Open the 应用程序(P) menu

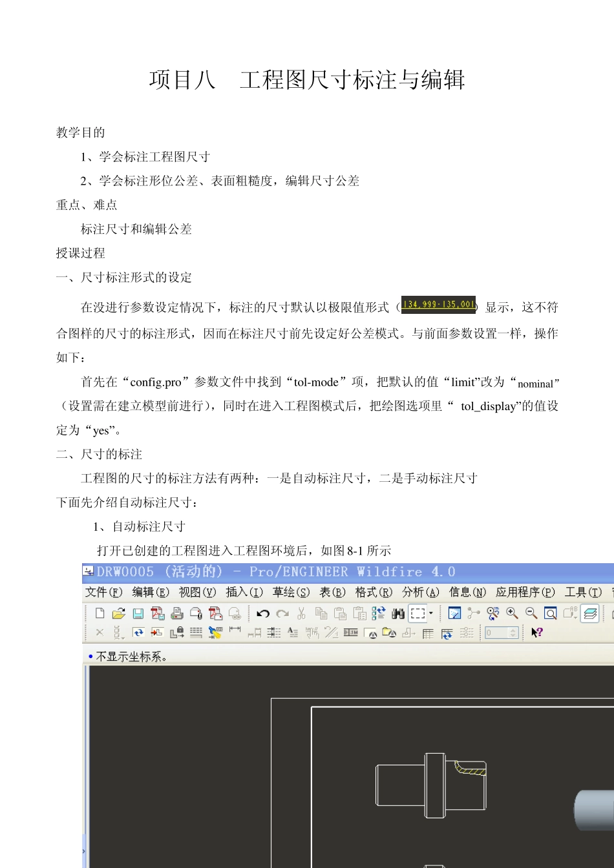click(x=525, y=592)
